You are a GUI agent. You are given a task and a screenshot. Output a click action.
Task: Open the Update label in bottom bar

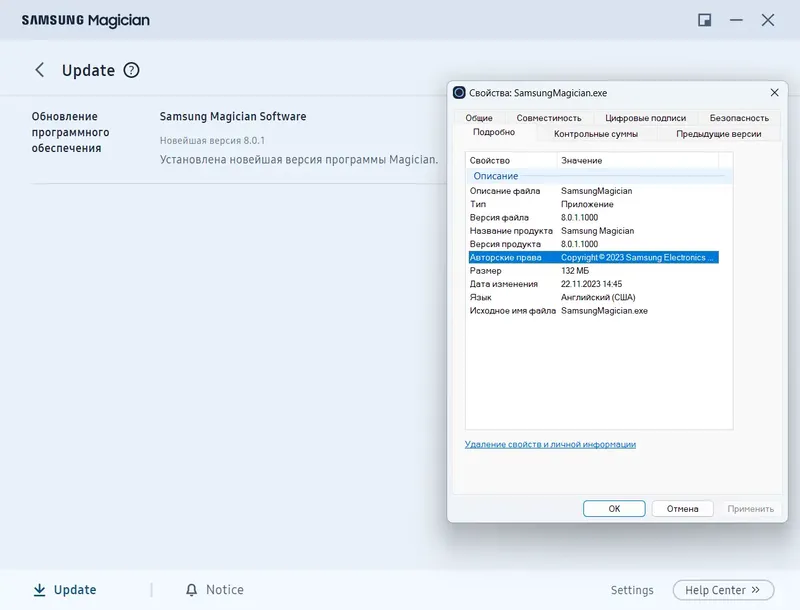point(75,590)
